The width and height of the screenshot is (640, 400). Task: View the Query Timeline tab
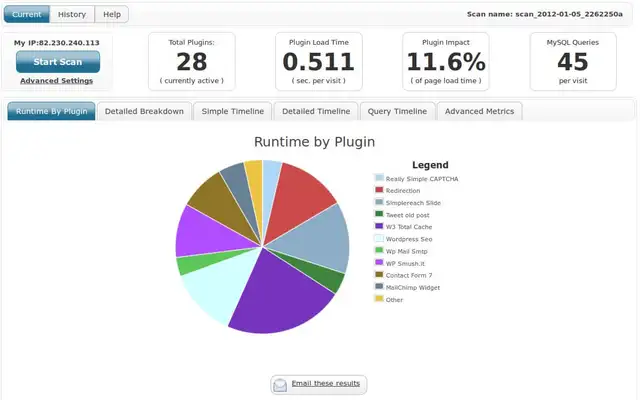pyautogui.click(x=397, y=111)
